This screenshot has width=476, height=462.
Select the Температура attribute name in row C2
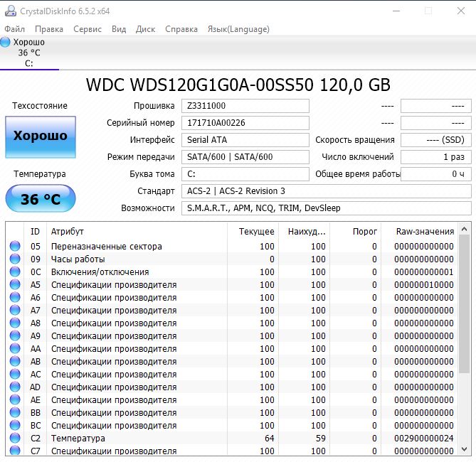[x=78, y=438]
